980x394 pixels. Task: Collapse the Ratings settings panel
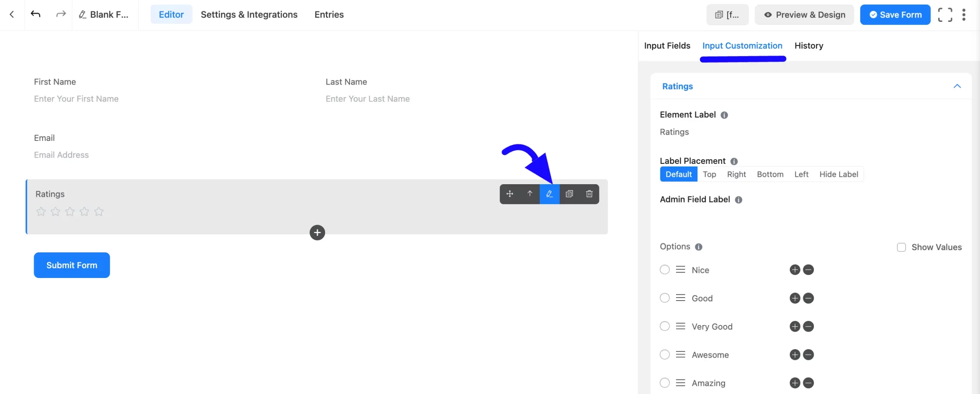pyautogui.click(x=957, y=86)
